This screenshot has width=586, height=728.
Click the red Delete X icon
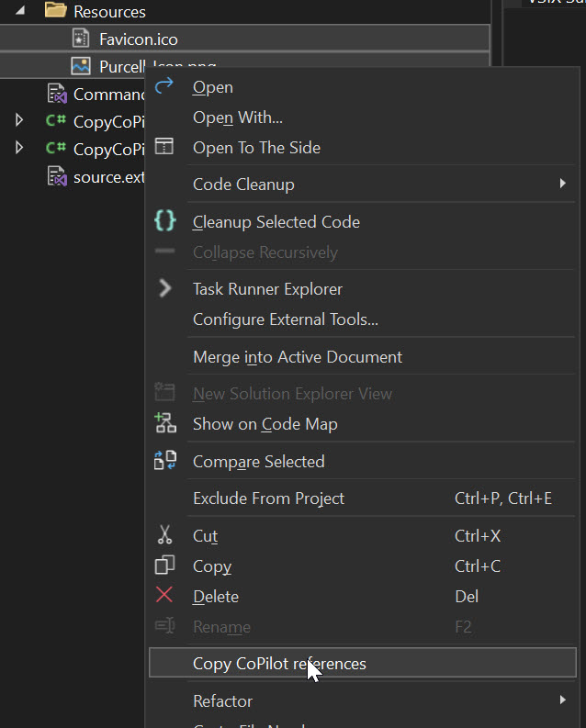pos(164,595)
